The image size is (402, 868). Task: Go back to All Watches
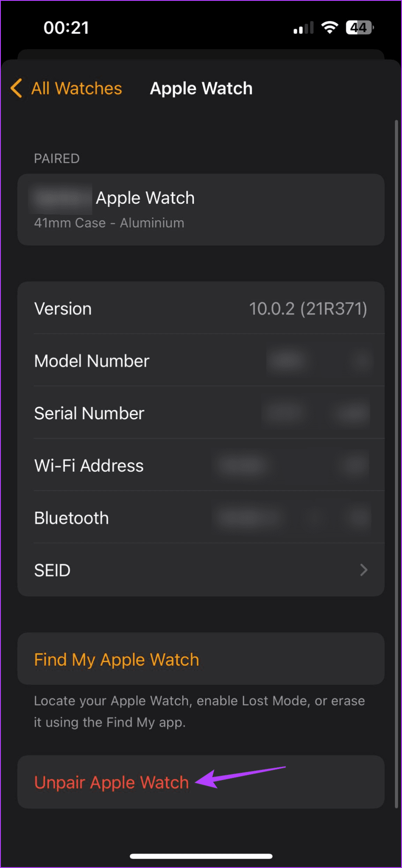click(x=77, y=89)
